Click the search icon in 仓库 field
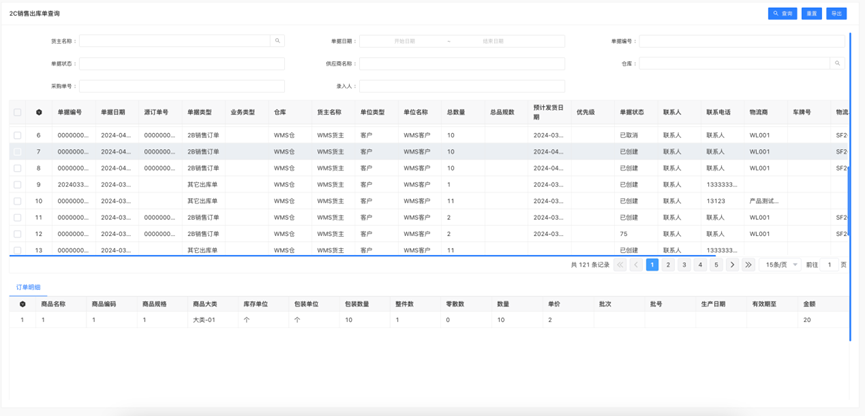865x416 pixels. [837, 63]
